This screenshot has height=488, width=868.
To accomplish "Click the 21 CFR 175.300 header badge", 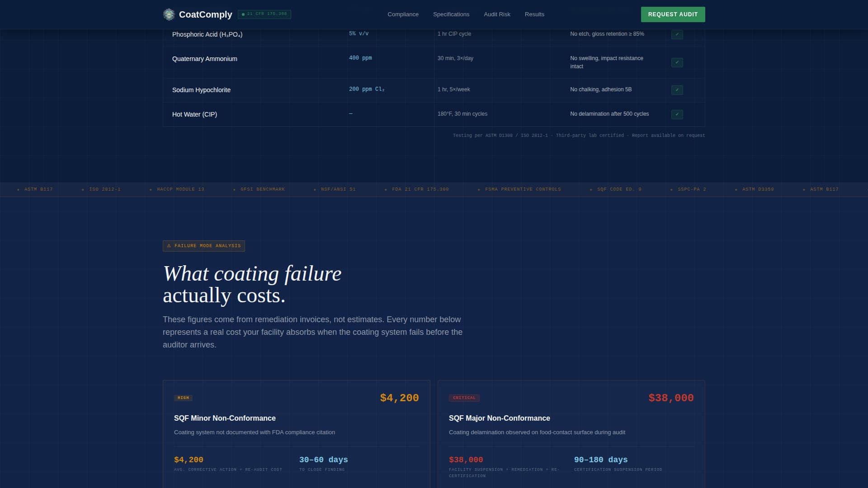I will point(265,14).
